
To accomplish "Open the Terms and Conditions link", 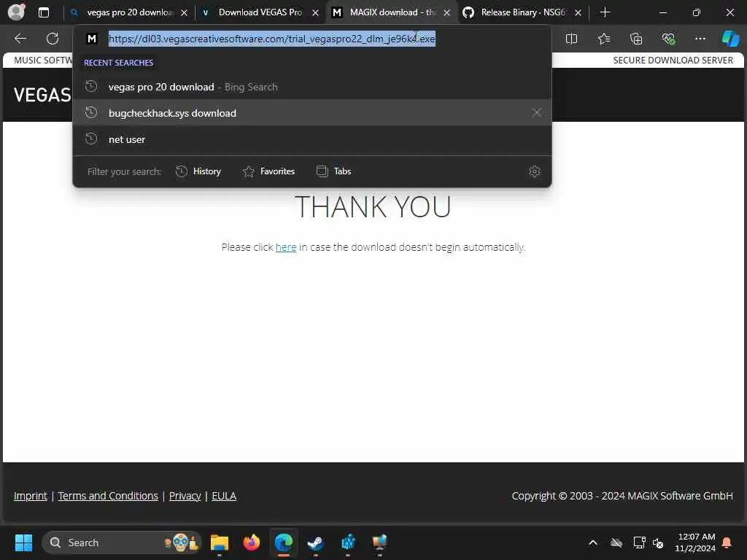I will click(x=108, y=496).
